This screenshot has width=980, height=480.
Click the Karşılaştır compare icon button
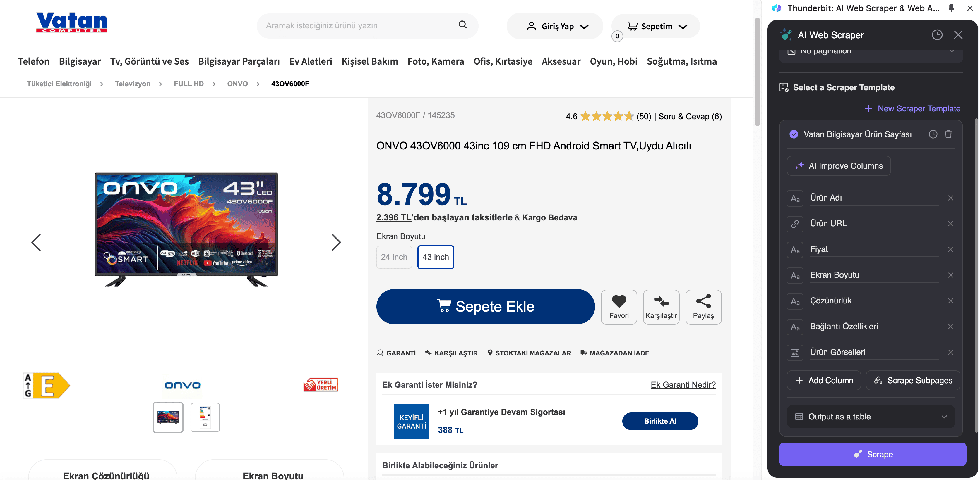(x=661, y=307)
